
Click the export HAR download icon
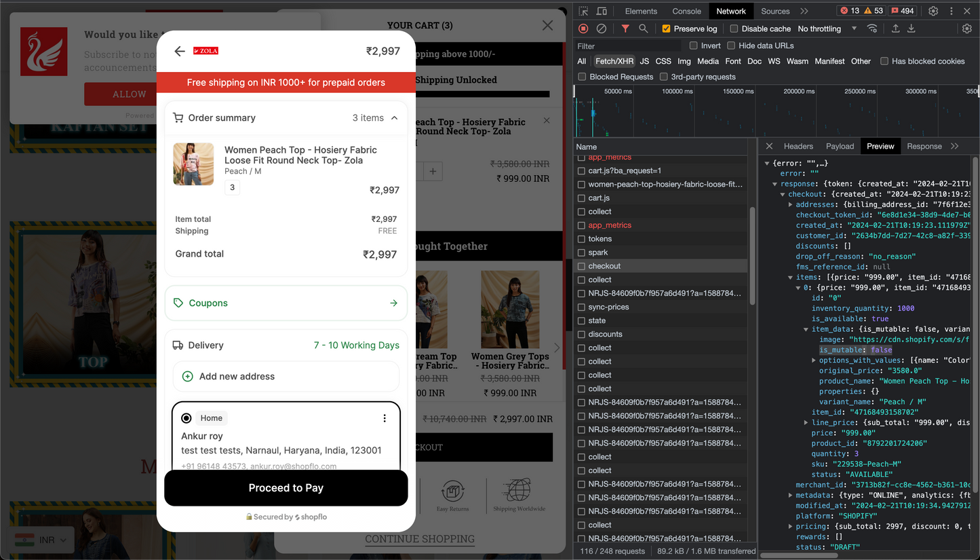(x=912, y=29)
